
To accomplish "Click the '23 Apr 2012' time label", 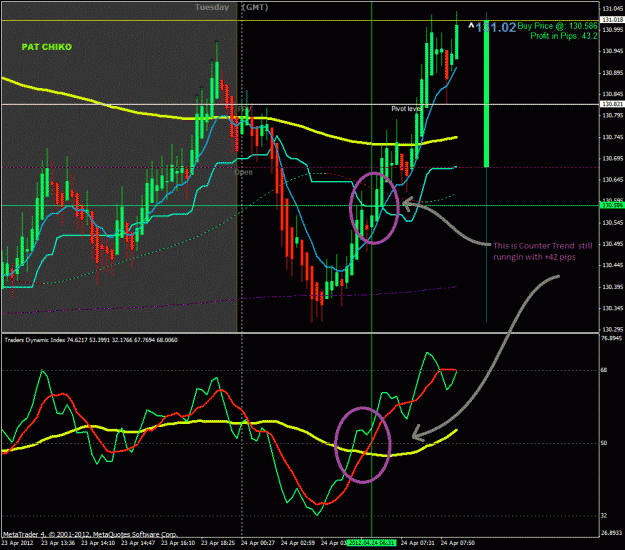I will point(17,543).
